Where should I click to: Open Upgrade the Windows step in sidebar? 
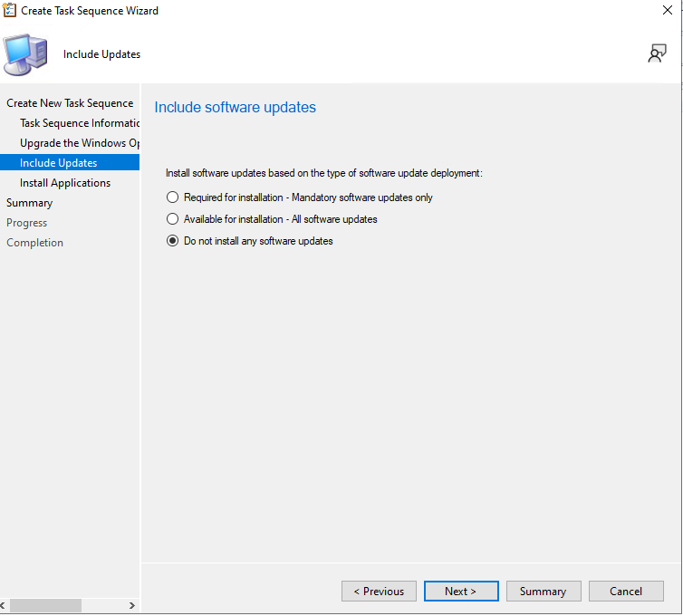(x=80, y=143)
